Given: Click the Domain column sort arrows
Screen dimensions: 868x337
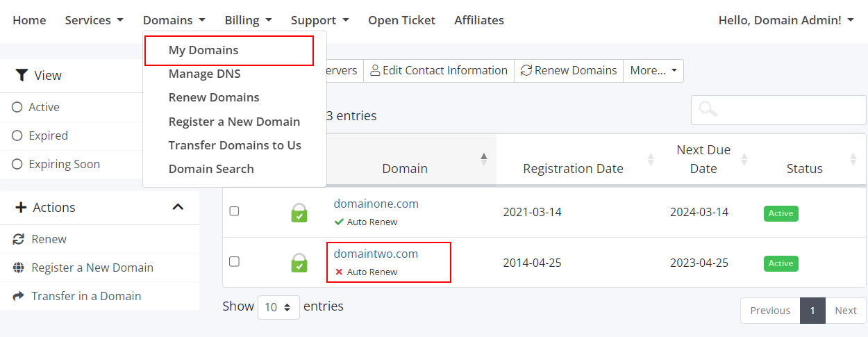Looking at the screenshot, I should (x=484, y=159).
